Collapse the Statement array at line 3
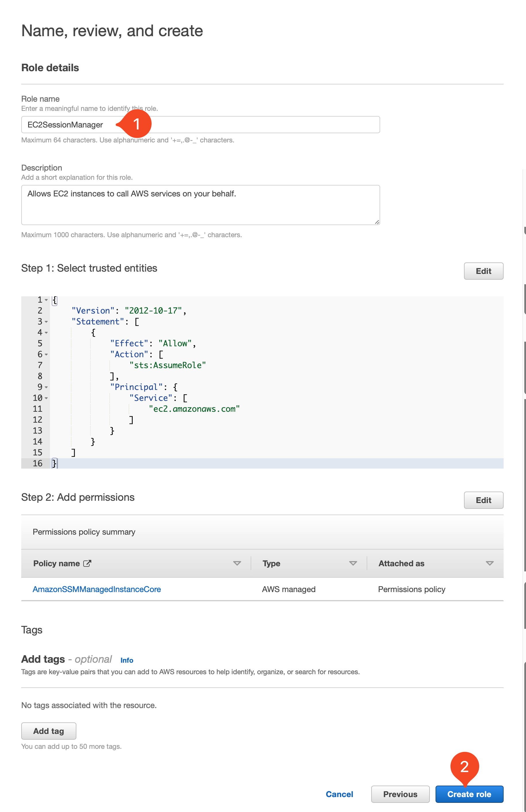526x812 pixels. coord(47,322)
